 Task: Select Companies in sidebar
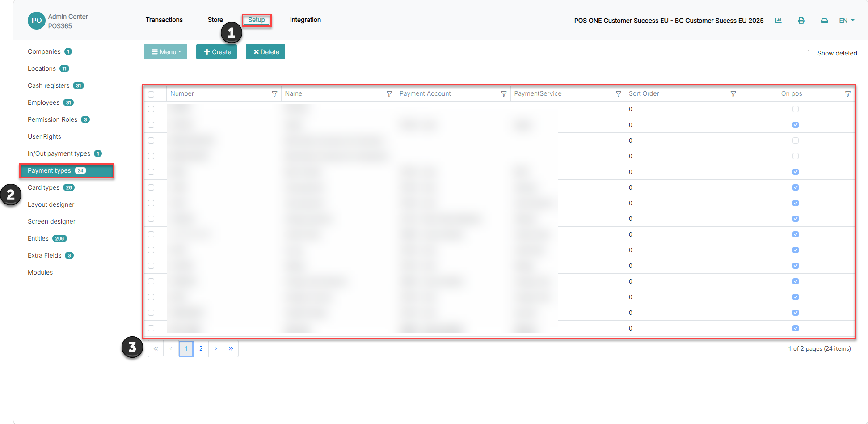click(44, 51)
